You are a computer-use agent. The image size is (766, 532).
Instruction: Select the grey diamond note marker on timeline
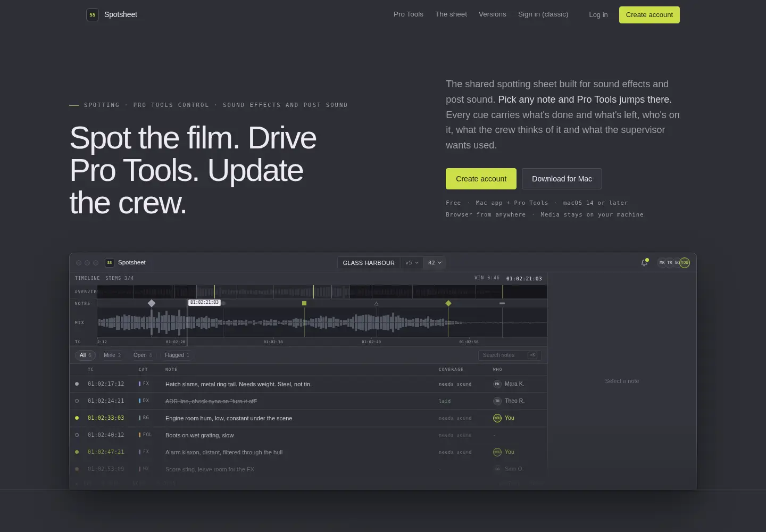click(x=152, y=303)
